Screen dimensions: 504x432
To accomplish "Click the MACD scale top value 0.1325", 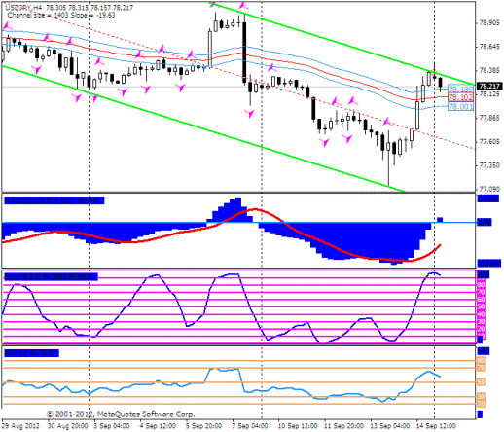I will [488, 198].
